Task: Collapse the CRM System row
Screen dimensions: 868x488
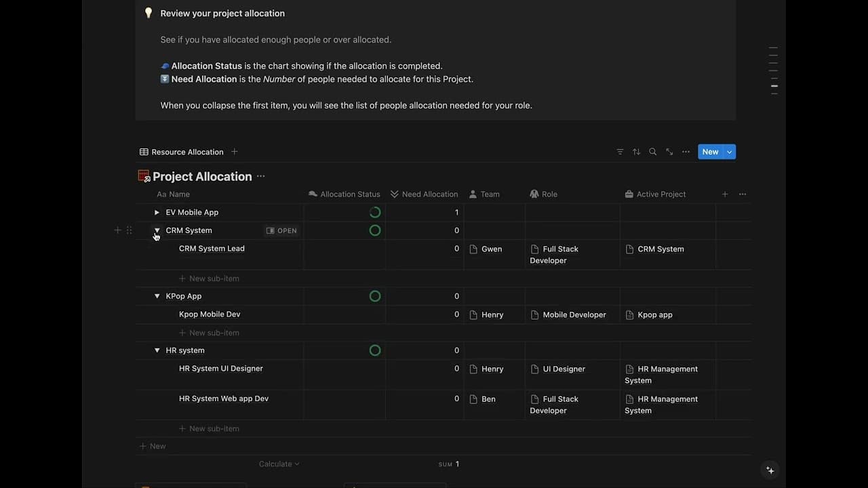Action: coord(157,230)
